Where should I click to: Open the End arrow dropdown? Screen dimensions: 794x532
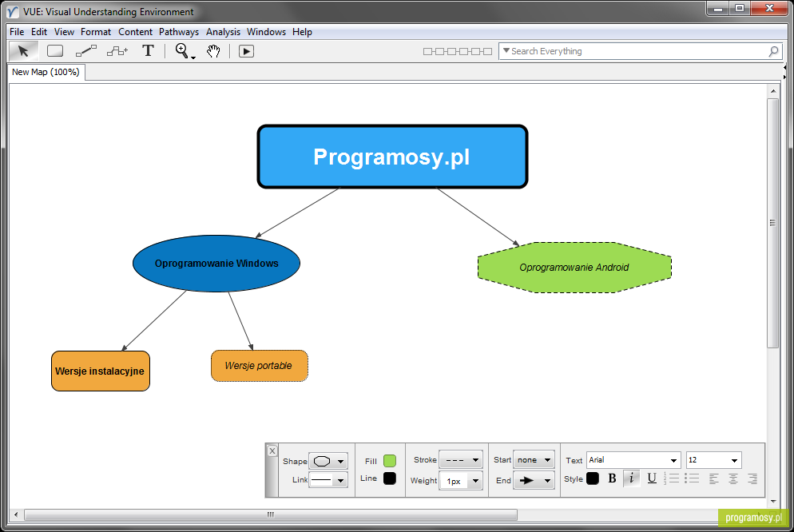[x=534, y=480]
